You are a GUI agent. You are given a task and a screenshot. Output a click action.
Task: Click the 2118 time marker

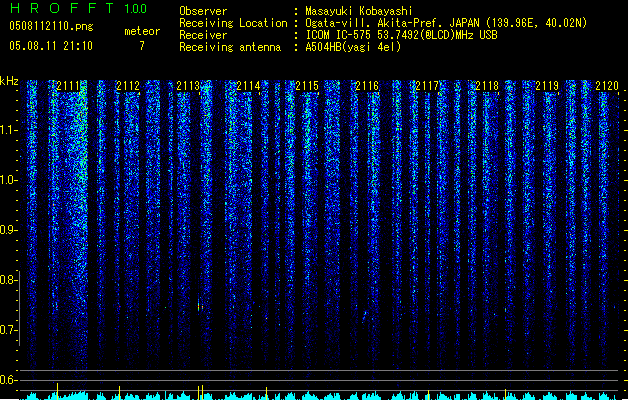pyautogui.click(x=487, y=86)
